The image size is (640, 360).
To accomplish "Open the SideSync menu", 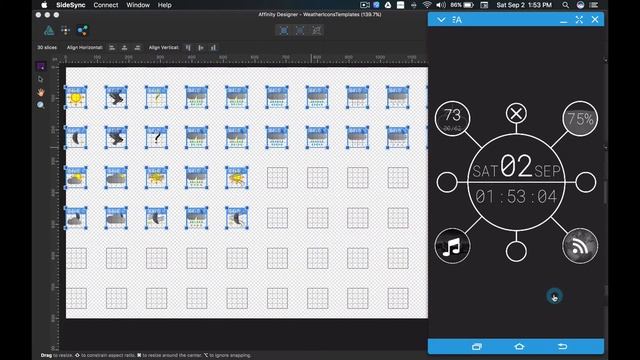I will pos(70,5).
